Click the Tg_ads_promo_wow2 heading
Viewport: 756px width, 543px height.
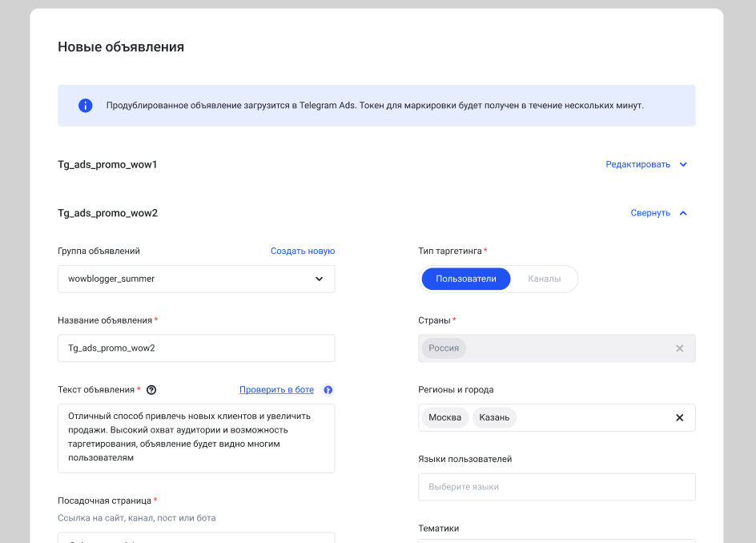tap(106, 213)
